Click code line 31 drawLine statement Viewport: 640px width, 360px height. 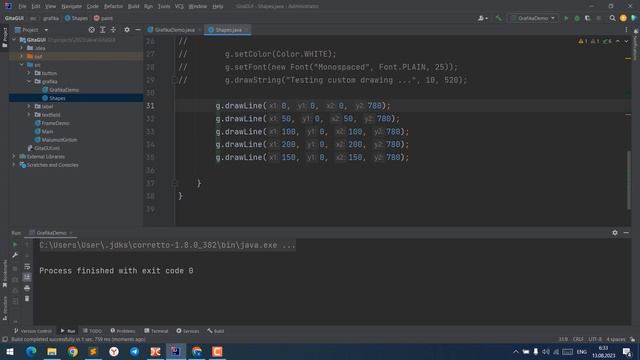[303, 106]
